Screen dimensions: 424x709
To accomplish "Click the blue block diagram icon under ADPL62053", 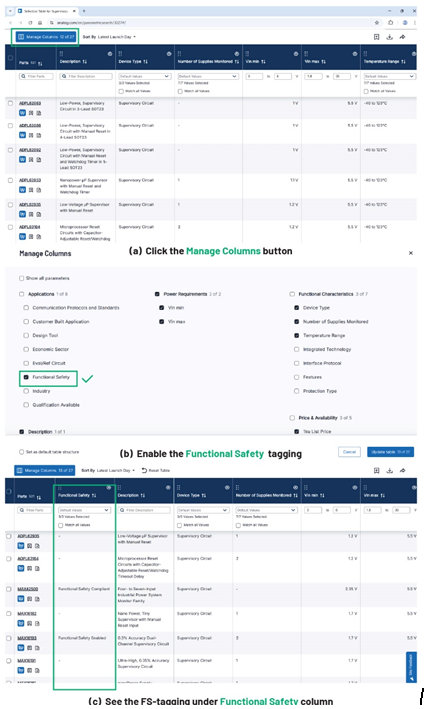I will (x=22, y=113).
